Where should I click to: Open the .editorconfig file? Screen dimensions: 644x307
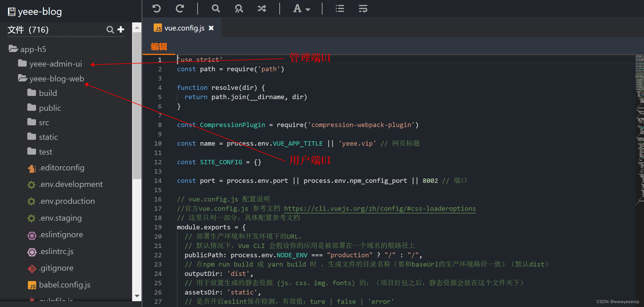[x=56, y=168]
